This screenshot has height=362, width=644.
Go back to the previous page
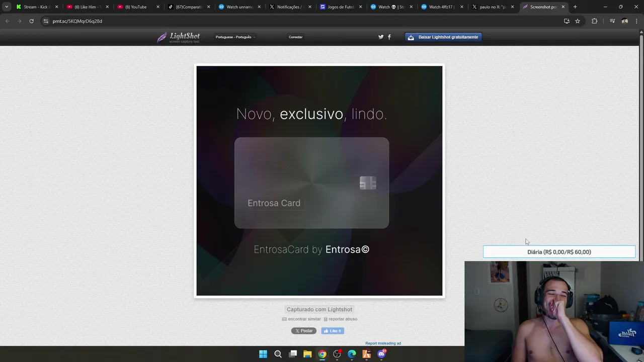pos(7,21)
